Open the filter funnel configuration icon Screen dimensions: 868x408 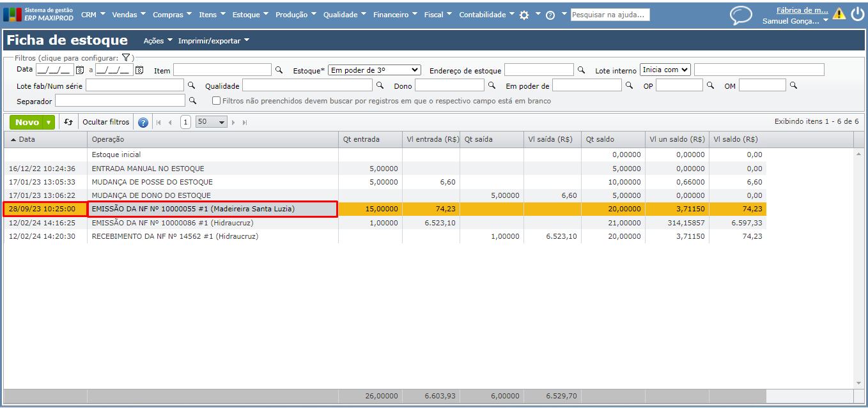[x=126, y=57]
